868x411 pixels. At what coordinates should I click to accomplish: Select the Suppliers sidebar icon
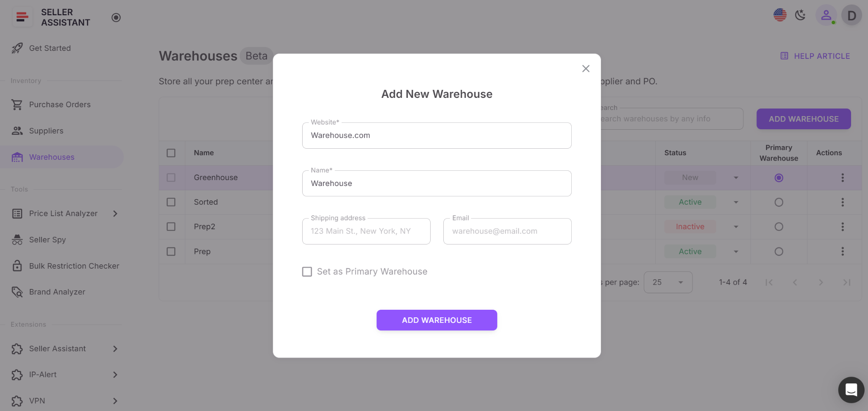pyautogui.click(x=17, y=131)
